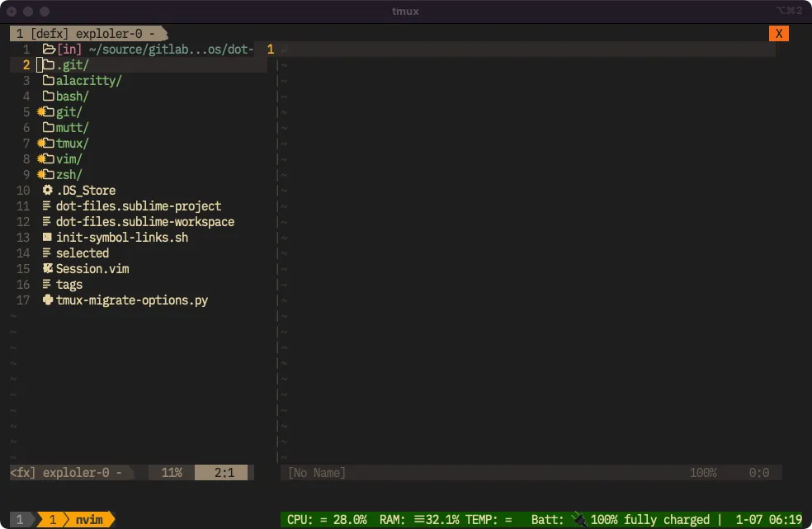Click the open folder icon at root path
812x529 pixels.
(49, 50)
